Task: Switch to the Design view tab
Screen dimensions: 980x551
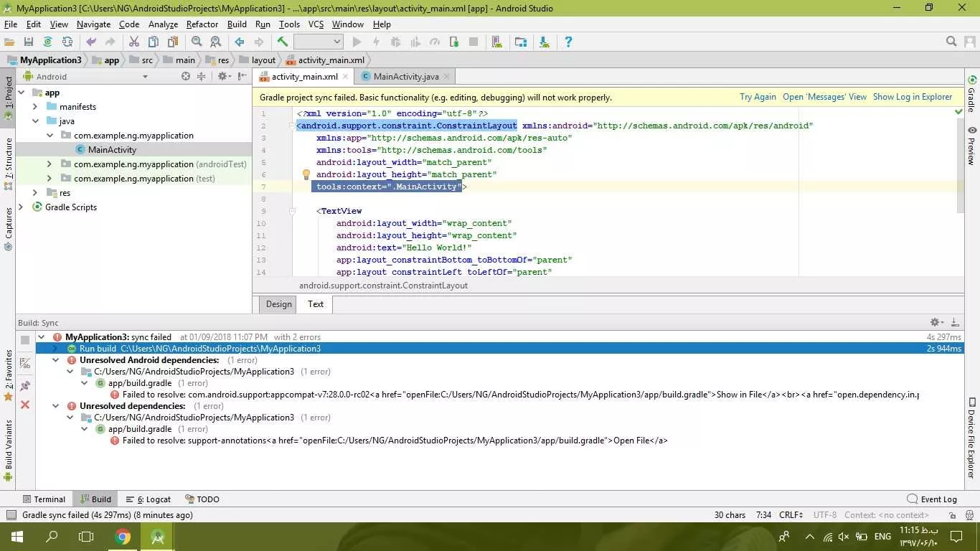Action: pos(279,304)
